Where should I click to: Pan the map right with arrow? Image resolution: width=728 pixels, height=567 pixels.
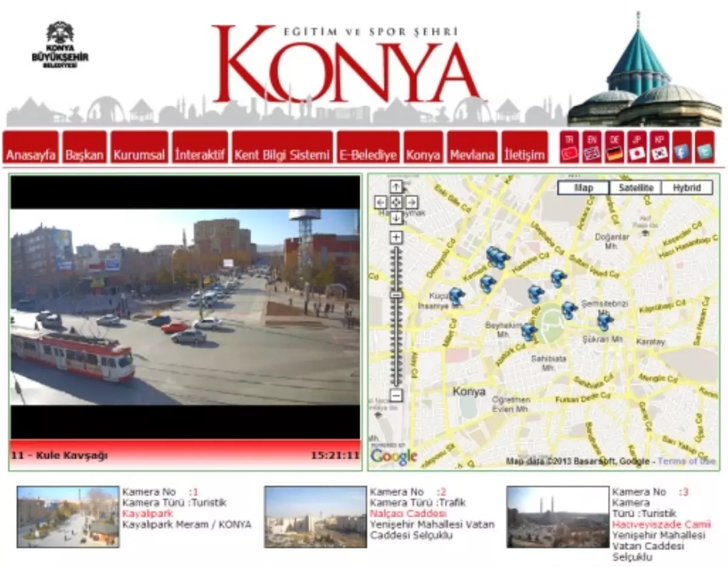click(x=411, y=203)
